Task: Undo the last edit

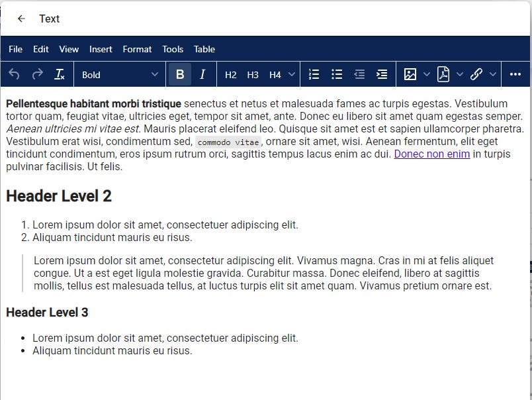Action: pyautogui.click(x=14, y=74)
